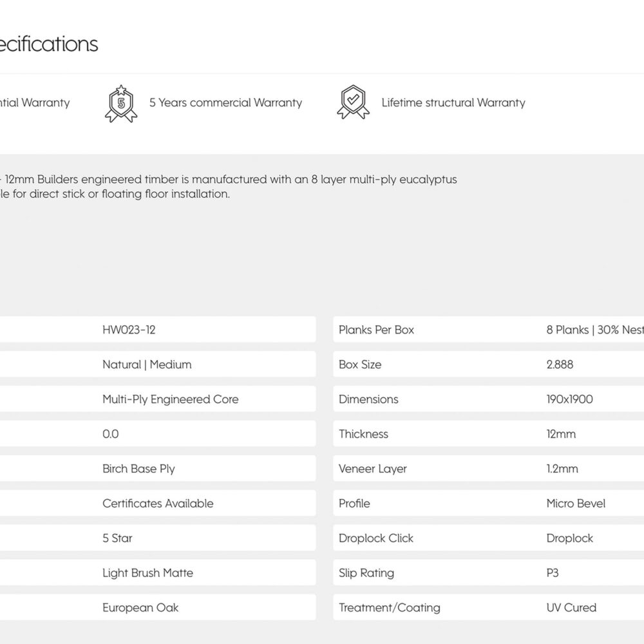
Task: Select the text "5 Years commercial Warranty"
Action: point(225,102)
